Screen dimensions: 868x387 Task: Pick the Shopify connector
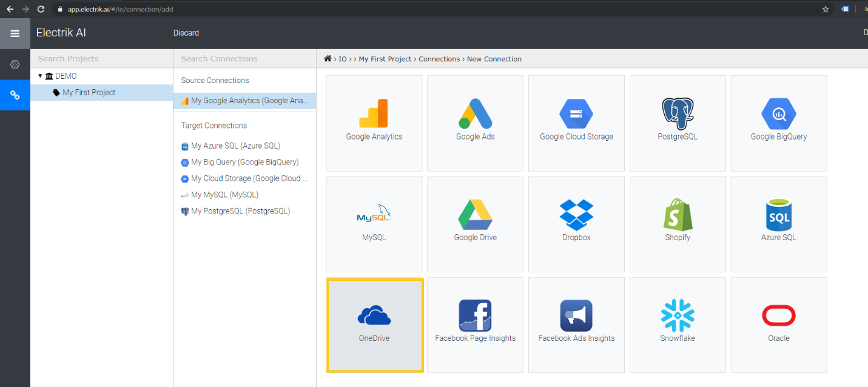[678, 224]
